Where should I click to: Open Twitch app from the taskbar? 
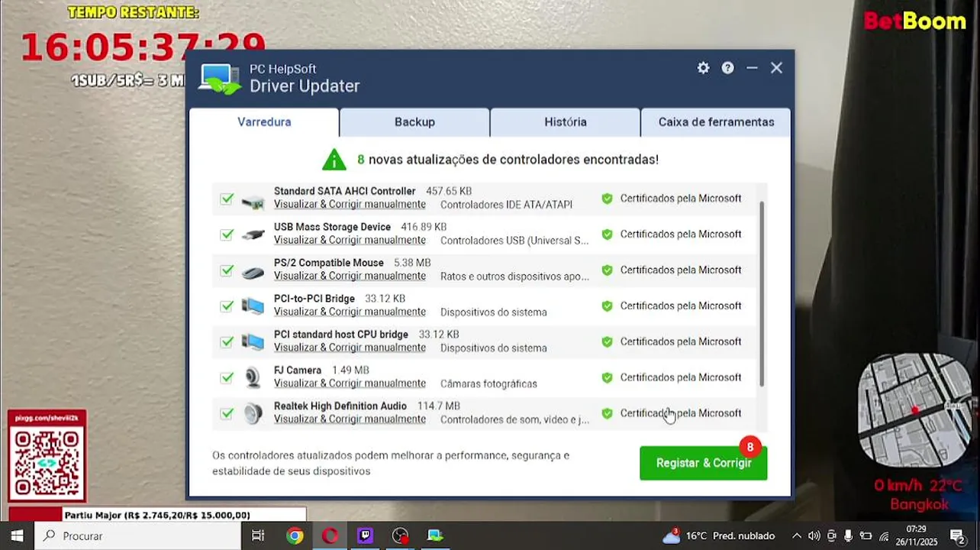[365, 535]
